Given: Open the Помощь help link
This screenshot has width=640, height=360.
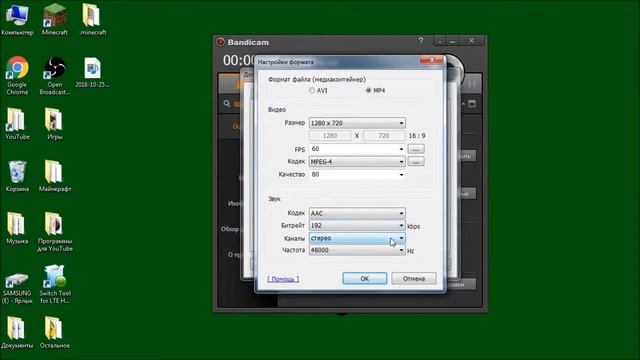Looking at the screenshot, I should click(x=283, y=279).
